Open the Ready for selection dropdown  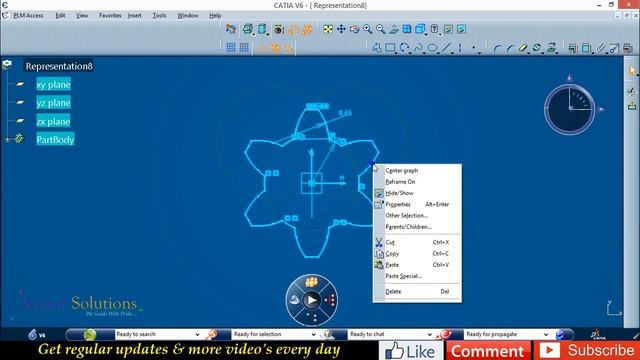pos(313,334)
